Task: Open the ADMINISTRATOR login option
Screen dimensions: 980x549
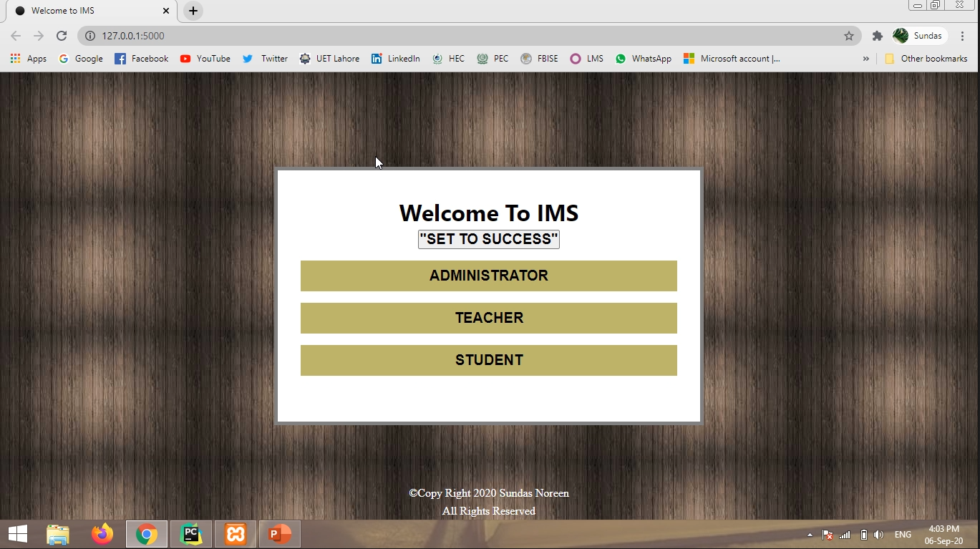Action: coord(489,276)
